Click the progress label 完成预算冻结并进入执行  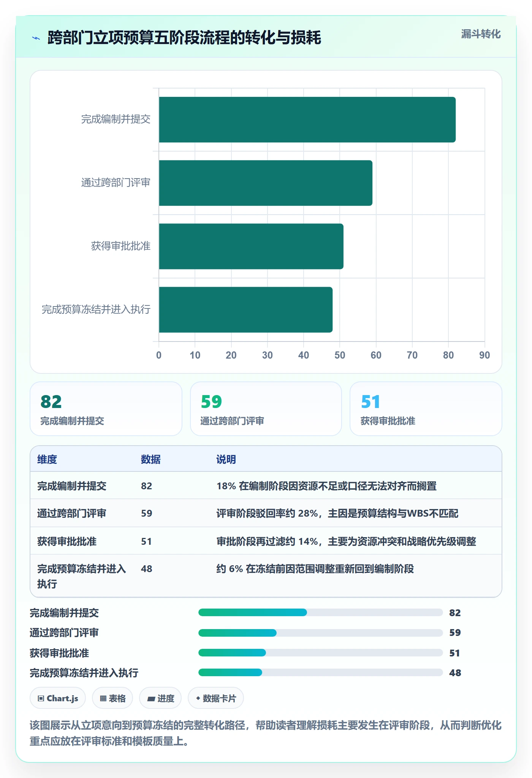[84, 673]
